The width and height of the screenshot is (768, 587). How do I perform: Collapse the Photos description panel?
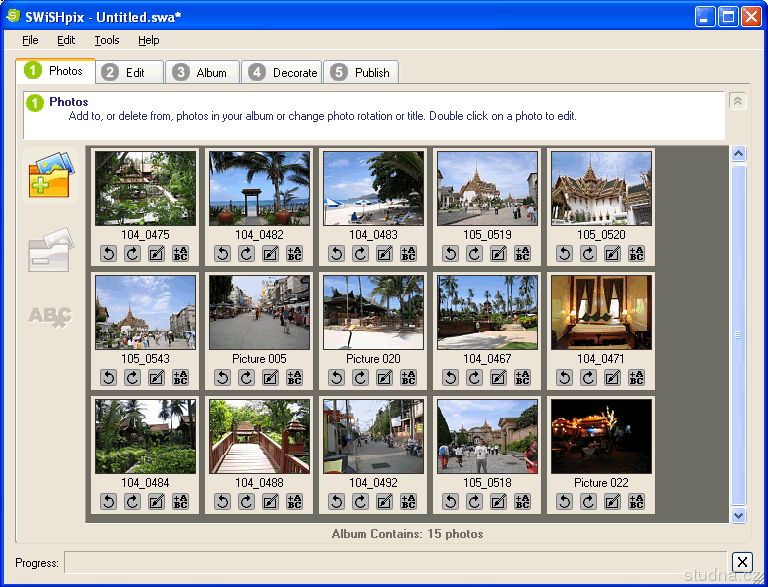(x=738, y=101)
